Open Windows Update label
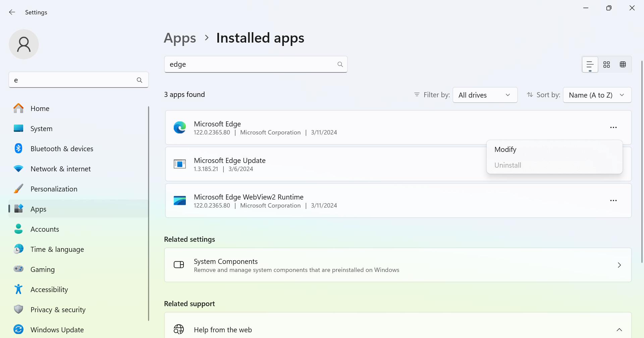This screenshot has width=644, height=338. [57, 330]
